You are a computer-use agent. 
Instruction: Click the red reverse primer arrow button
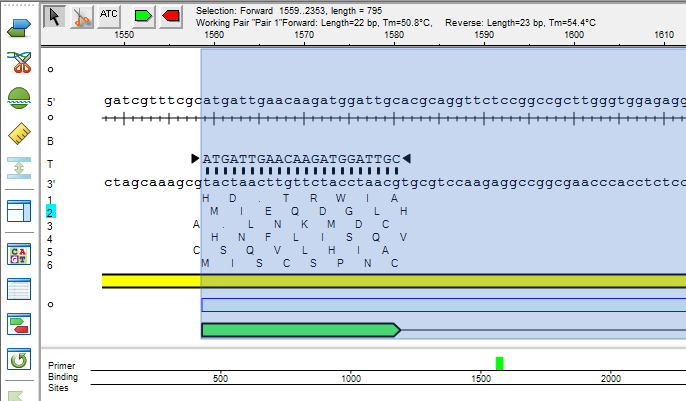(170, 16)
